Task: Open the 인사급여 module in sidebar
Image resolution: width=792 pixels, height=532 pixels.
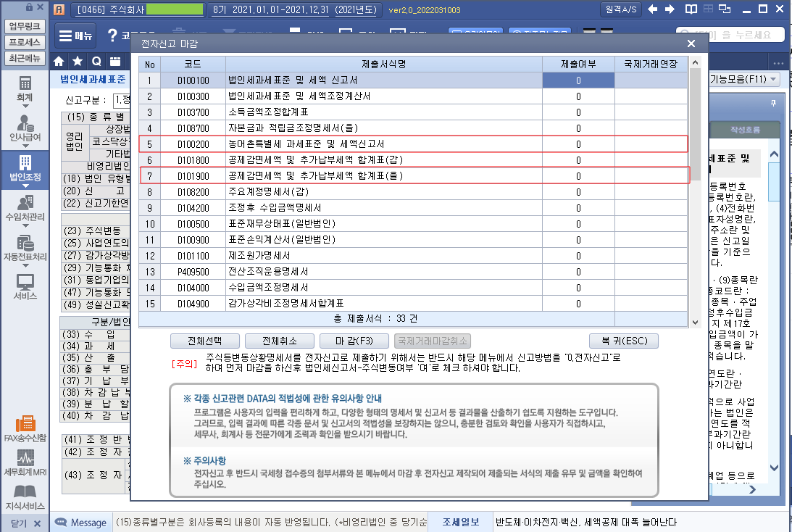Action: [x=25, y=128]
